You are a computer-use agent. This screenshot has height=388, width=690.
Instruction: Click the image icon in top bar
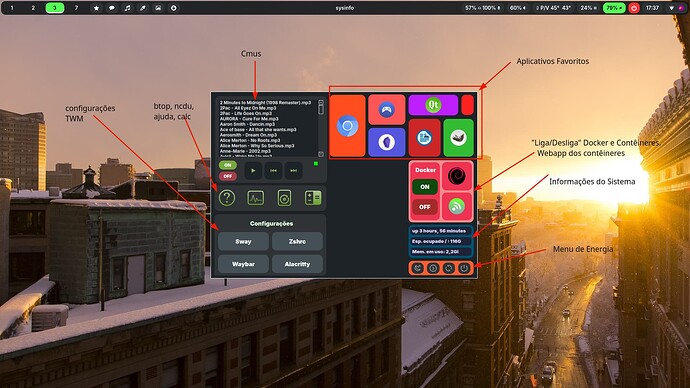tap(158, 8)
